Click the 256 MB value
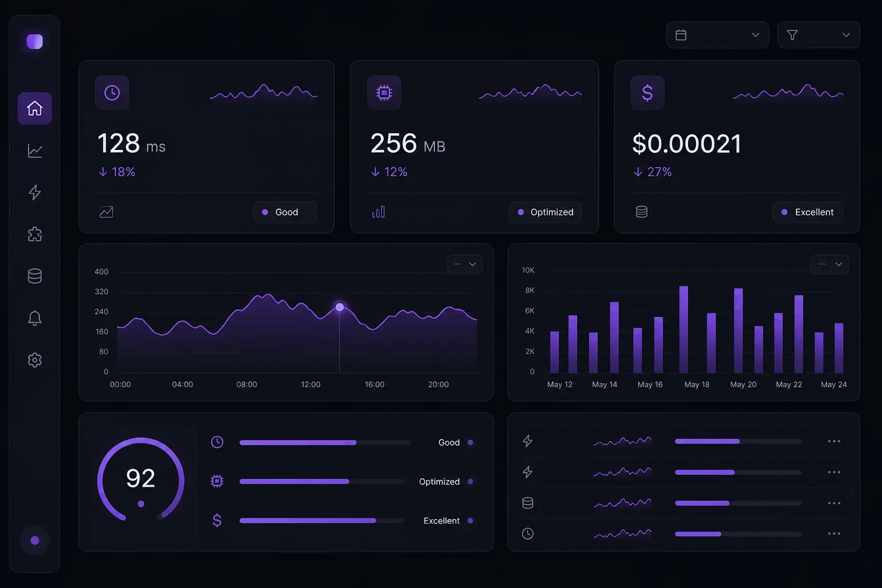Screen dimensions: 882x588 point(408,144)
